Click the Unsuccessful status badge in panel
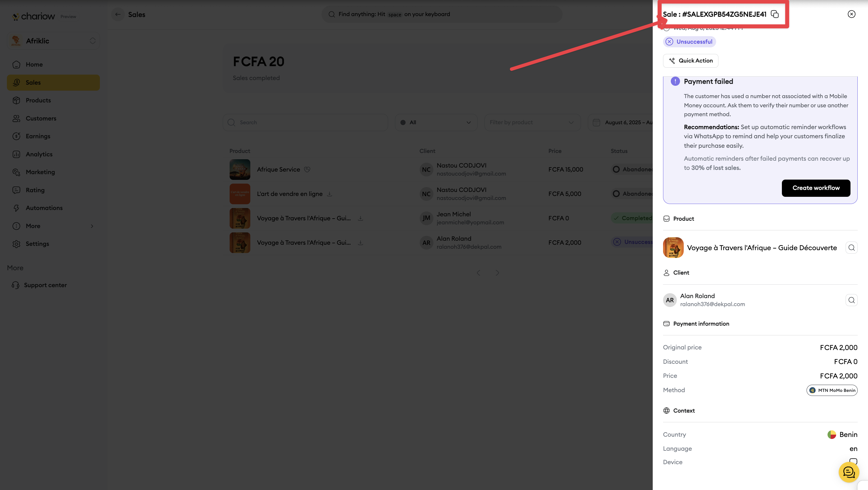The width and height of the screenshot is (868, 490). click(x=689, y=42)
